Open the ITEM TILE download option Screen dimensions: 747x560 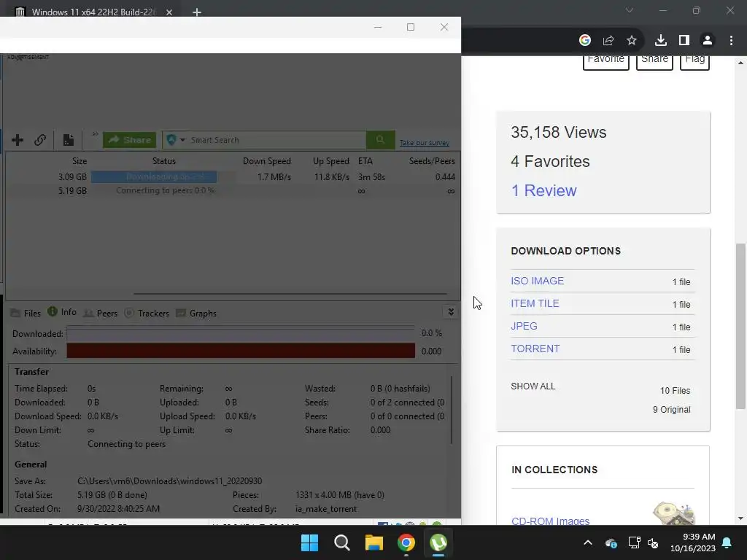[535, 303]
